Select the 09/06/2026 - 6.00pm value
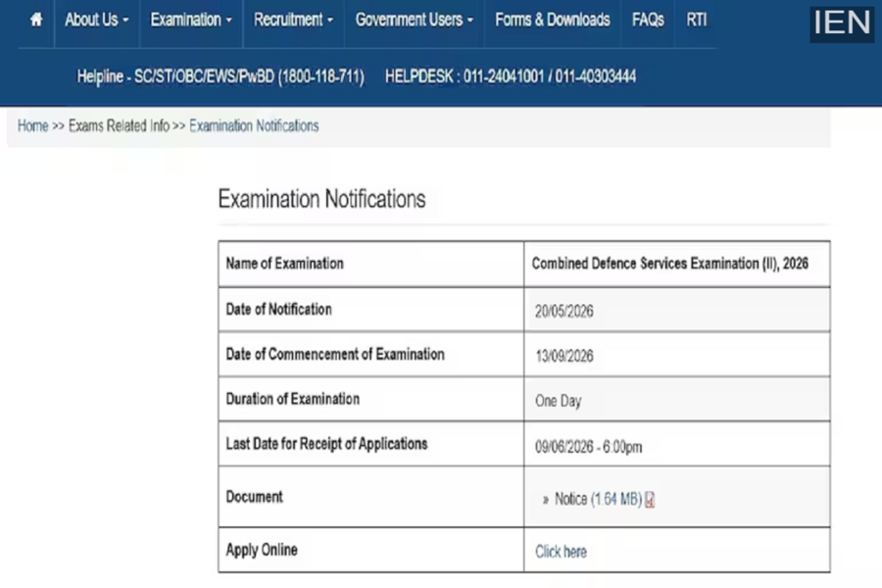The image size is (882, 588). pos(588,447)
